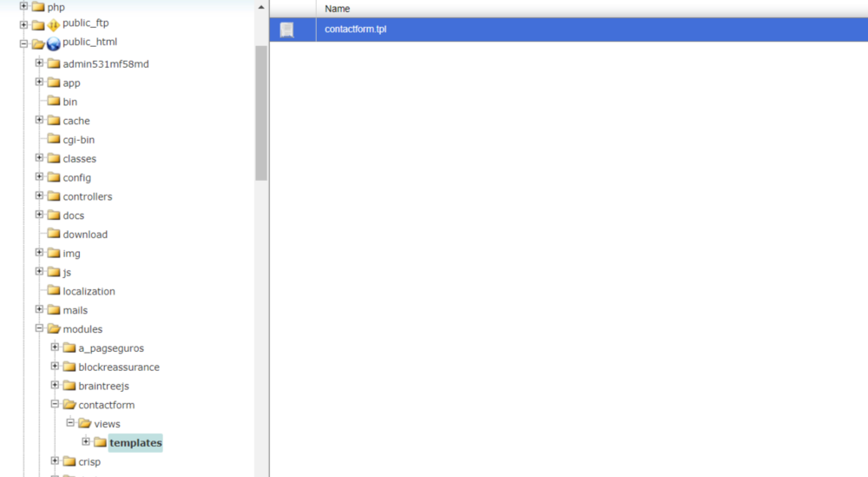The image size is (868, 477).
Task: Click the a_pagseguros folder icon
Action: [69, 348]
